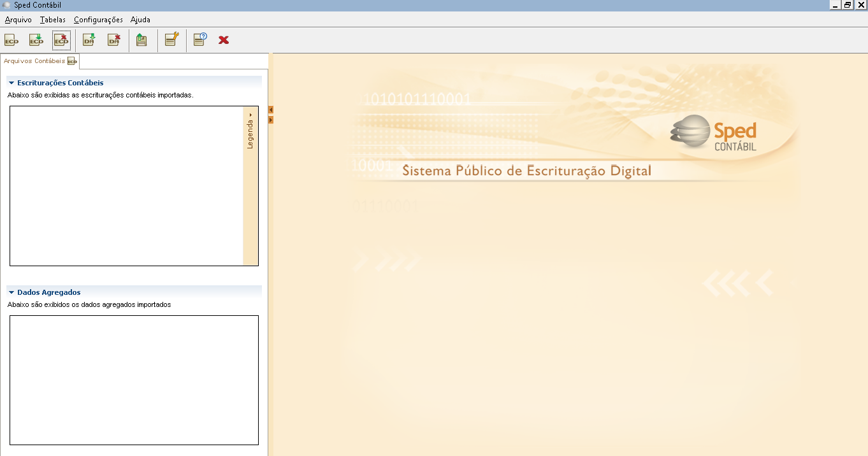
Task: Collapse the Dados Agregados section
Action: point(11,292)
